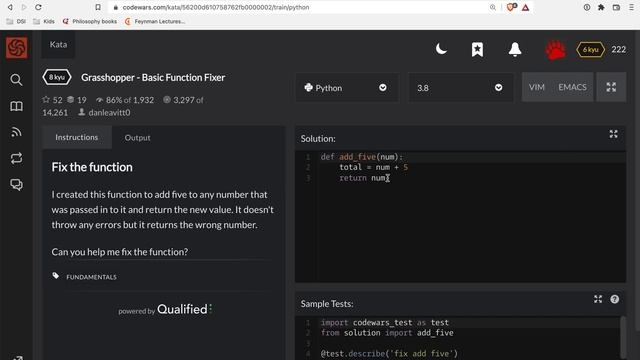The image size is (640, 360).
Task: Click the browser back button
Action: (x=10, y=7)
